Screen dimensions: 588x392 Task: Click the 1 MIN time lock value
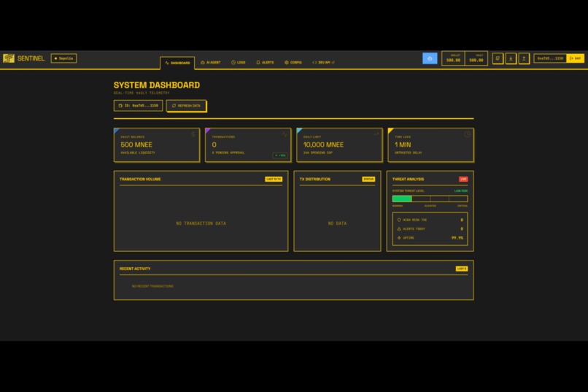pyautogui.click(x=403, y=145)
